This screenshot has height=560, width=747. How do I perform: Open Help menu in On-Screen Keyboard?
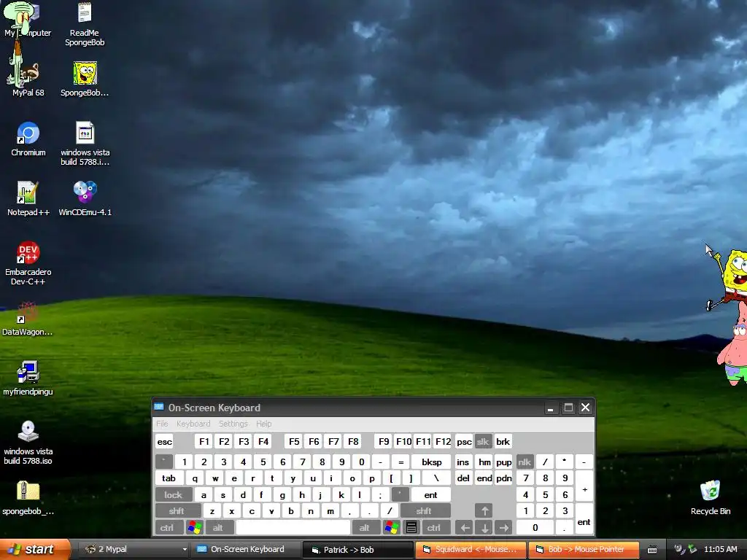[x=263, y=424]
